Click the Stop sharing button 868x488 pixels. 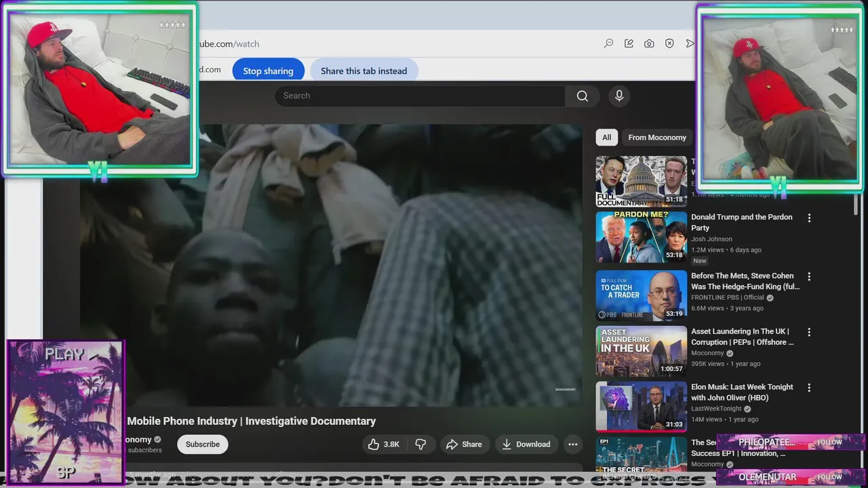[268, 70]
